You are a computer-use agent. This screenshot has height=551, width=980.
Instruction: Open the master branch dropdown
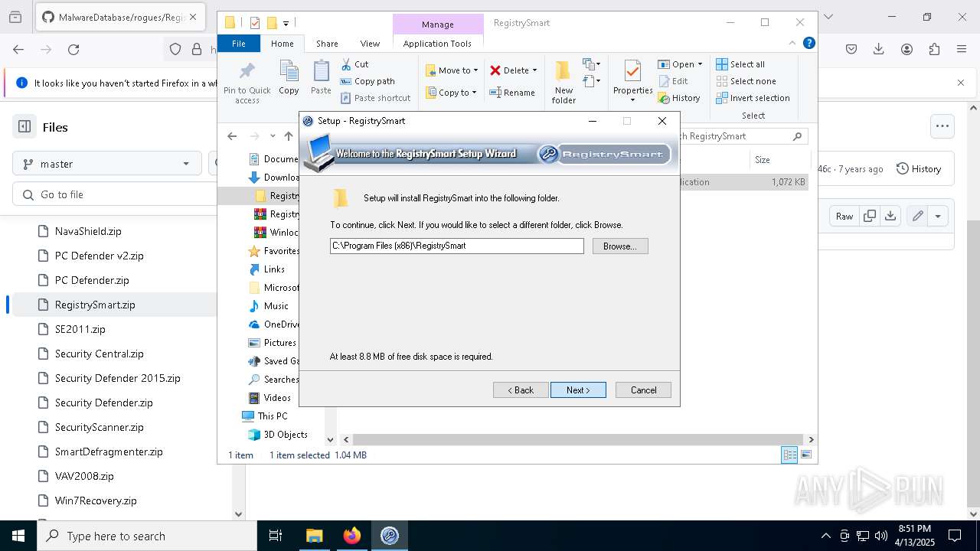pos(107,164)
